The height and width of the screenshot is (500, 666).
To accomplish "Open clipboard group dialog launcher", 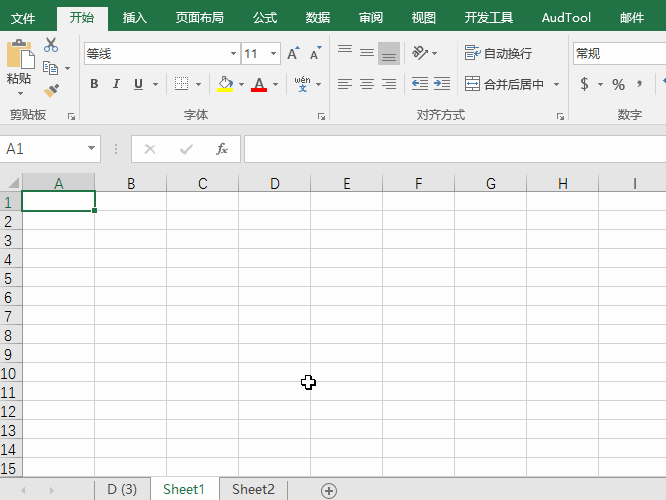I will coord(71,116).
